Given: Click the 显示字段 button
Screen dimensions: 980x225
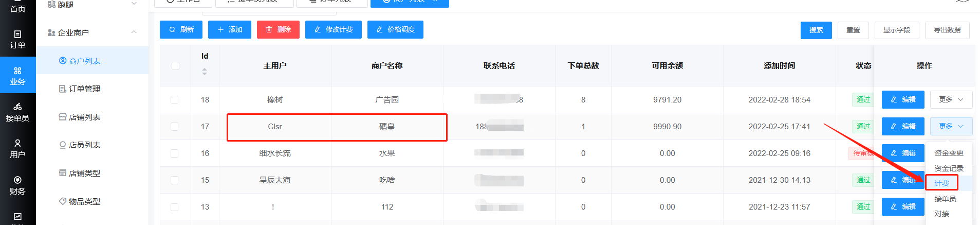Looking at the screenshot, I should tap(897, 30).
